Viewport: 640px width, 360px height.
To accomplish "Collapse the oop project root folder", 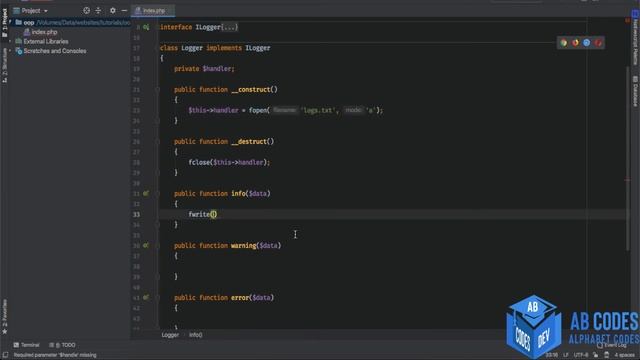I will [x=10, y=22].
